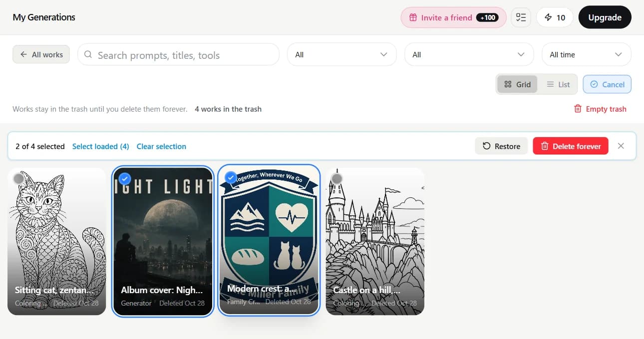Click the gift icon beside Invite a friend

pos(413,17)
